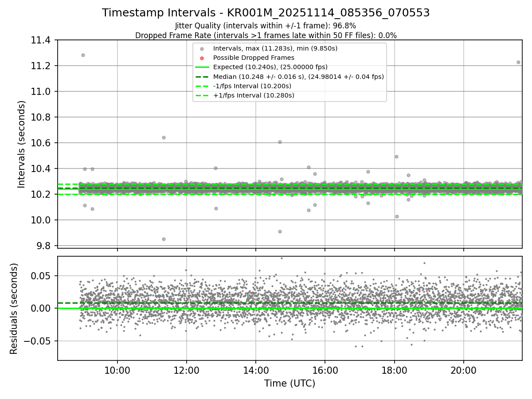
Task: Click the plot title 'Timestamp Intervals - KR001M_20251114_085356_070553'
Action: pyautogui.click(x=266, y=13)
